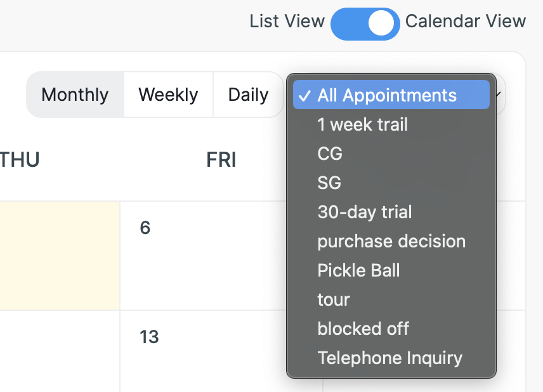This screenshot has width=543, height=392.
Task: Pick the 'SG' filter option
Action: click(x=329, y=183)
